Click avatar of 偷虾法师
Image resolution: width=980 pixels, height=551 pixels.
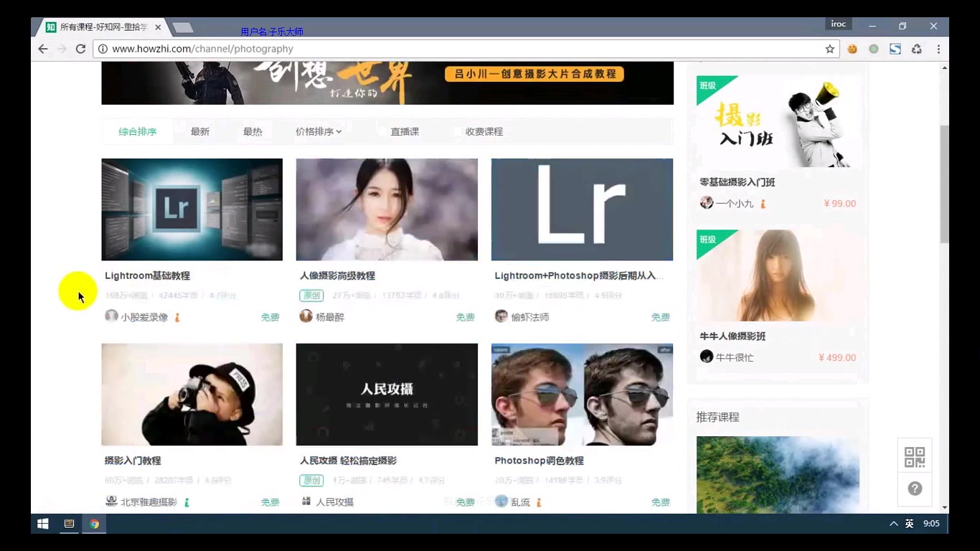[501, 316]
